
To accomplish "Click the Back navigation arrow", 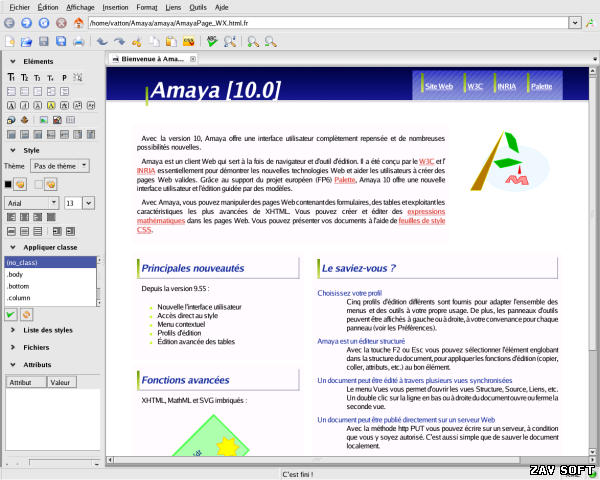I will coord(9,23).
